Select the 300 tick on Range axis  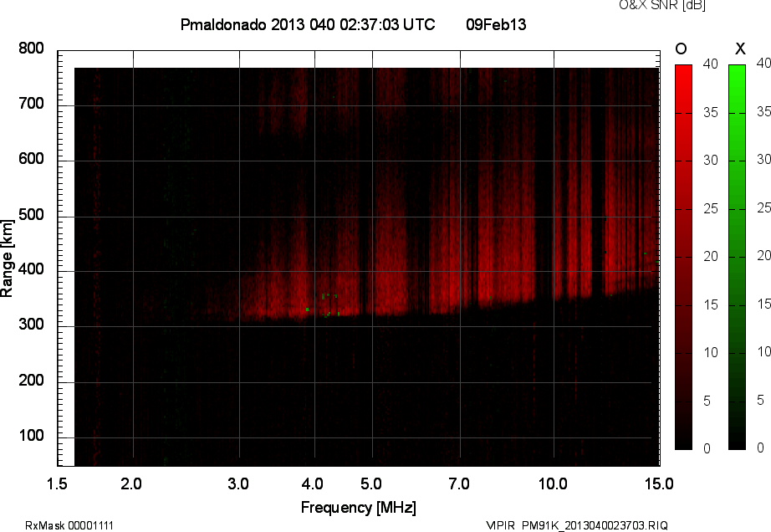pyautogui.click(x=31, y=326)
